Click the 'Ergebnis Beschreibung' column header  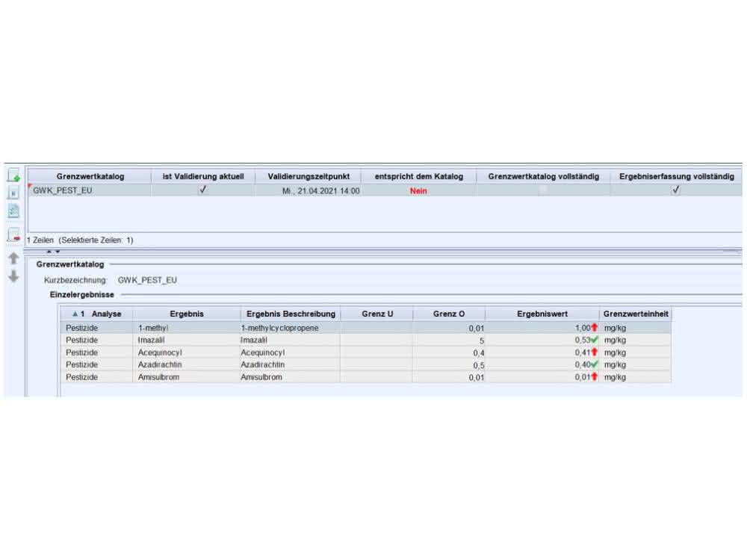[x=291, y=314]
